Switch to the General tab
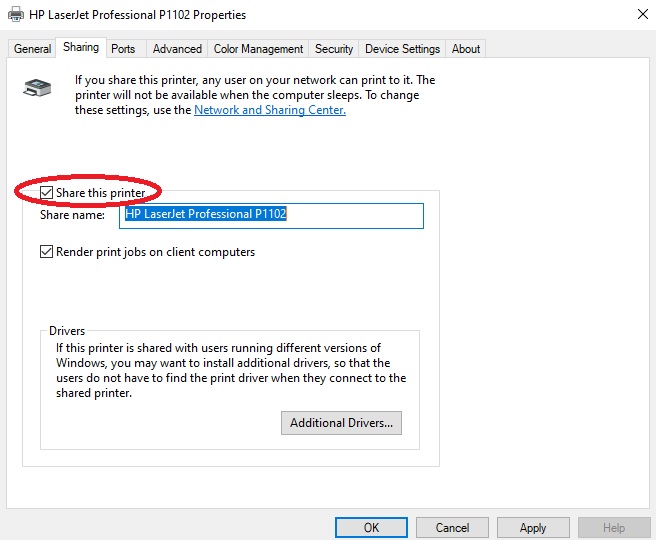Image resolution: width=656 pixels, height=540 pixels. 32,49
